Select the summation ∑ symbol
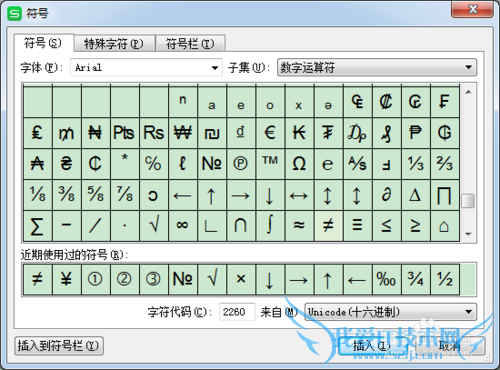This screenshot has height=370, width=500. 38,226
